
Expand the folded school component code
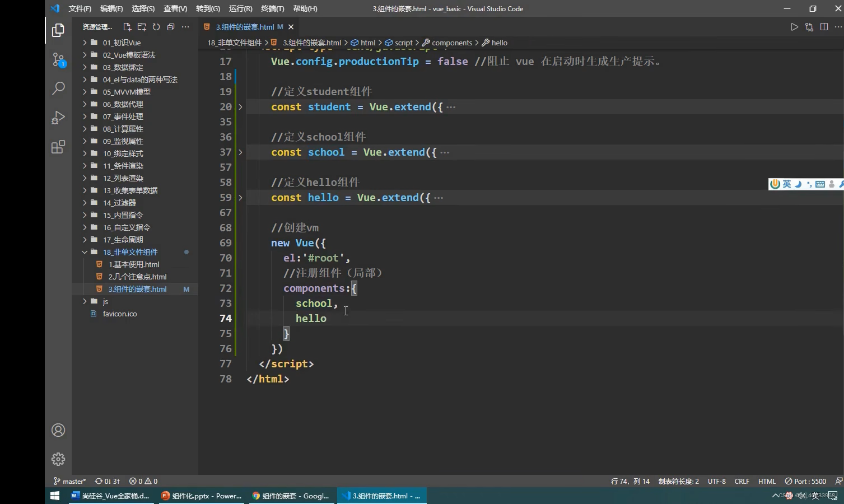click(240, 152)
